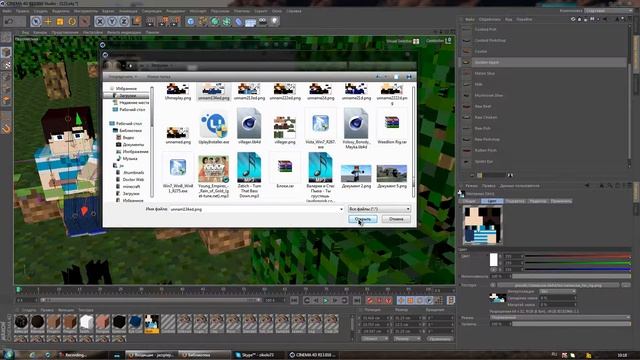Click the Отмена button in file dialog
This screenshot has width=640, height=360.
(396, 219)
